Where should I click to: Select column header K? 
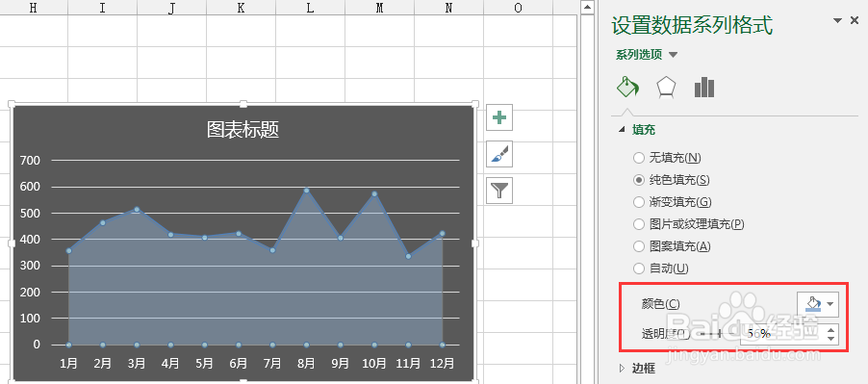pos(241,7)
